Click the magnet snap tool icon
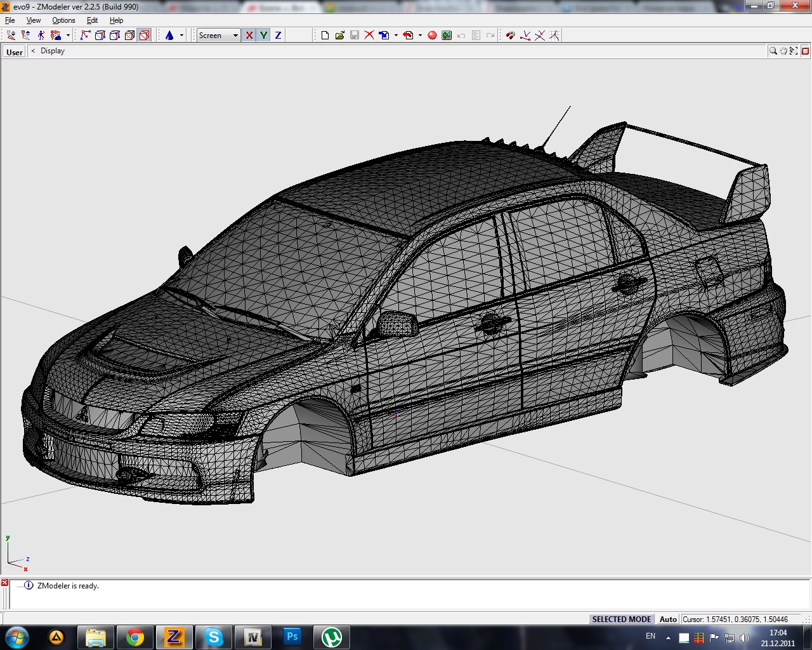Image resolution: width=812 pixels, height=650 pixels. coord(510,36)
